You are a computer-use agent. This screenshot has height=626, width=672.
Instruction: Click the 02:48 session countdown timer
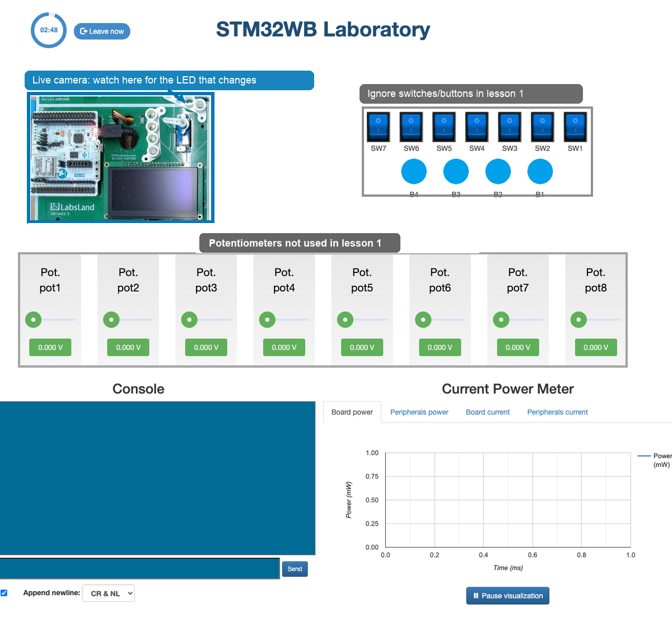49,30
